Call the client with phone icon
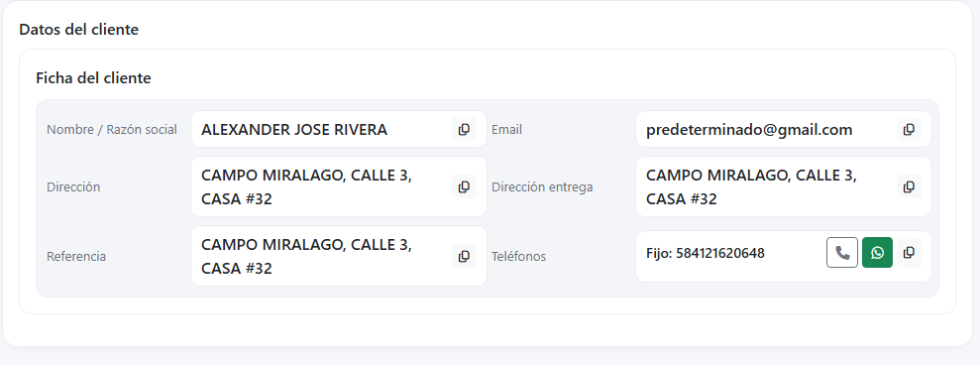The image size is (980, 365). tap(842, 253)
